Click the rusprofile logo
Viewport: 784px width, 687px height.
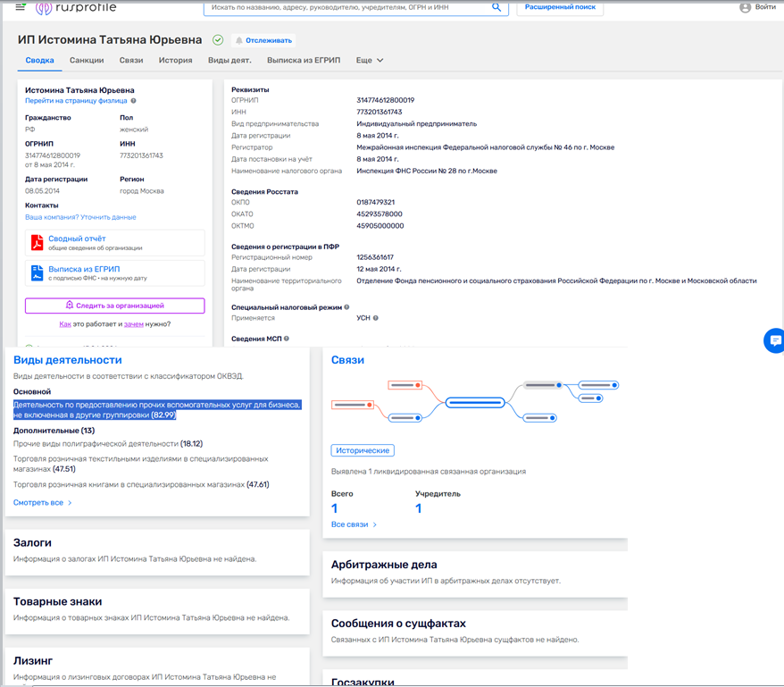tap(76, 7)
